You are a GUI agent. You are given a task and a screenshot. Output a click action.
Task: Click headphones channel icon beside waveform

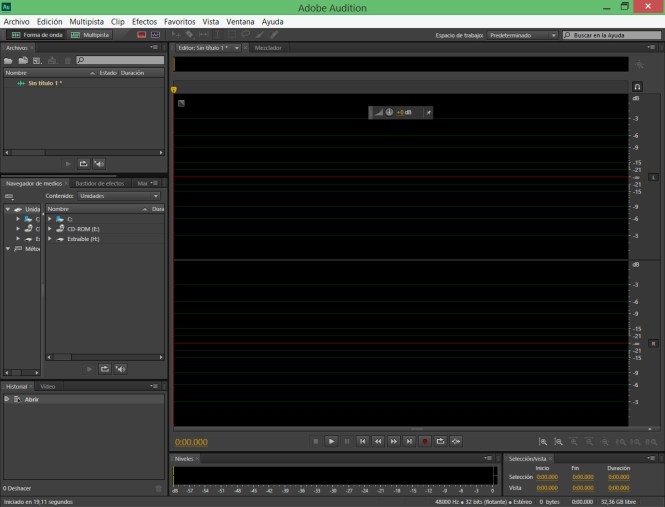[x=637, y=87]
